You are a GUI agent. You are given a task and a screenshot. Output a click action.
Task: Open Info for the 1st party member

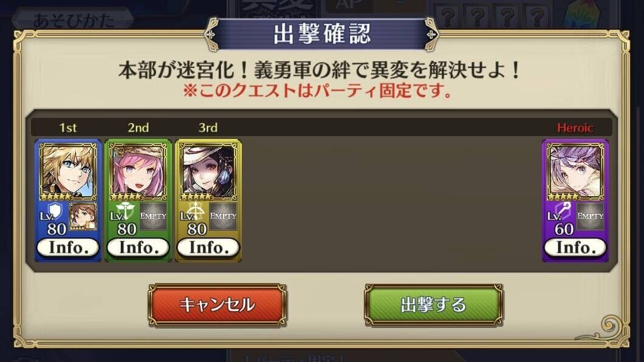68,247
